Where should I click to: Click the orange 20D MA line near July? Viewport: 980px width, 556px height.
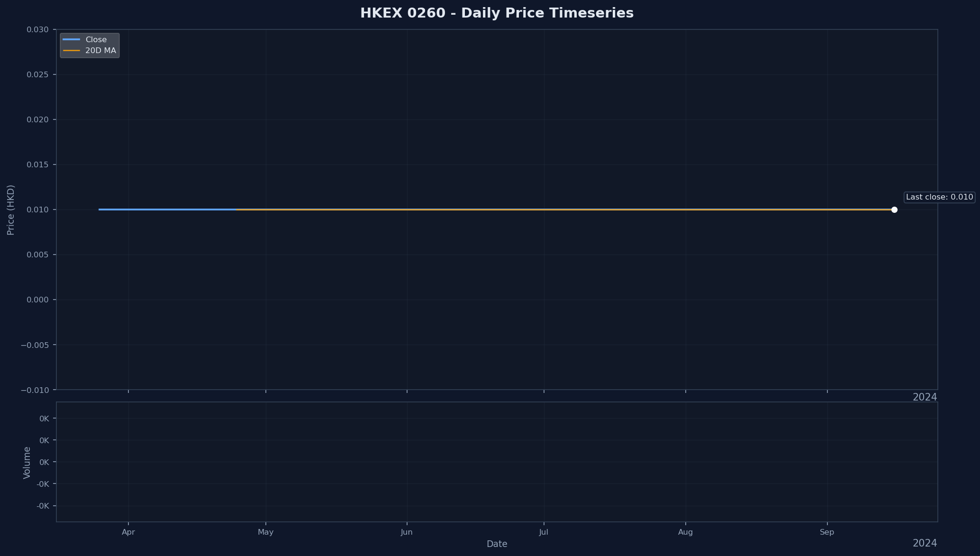(x=544, y=210)
